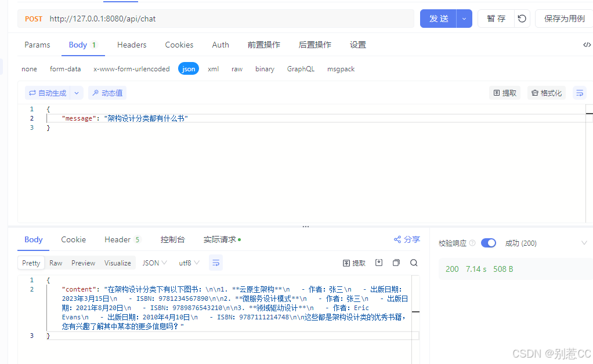Viewport: 593px width, 364px height.
Task: Open the send button dropdown arrow
Action: [x=464, y=19]
